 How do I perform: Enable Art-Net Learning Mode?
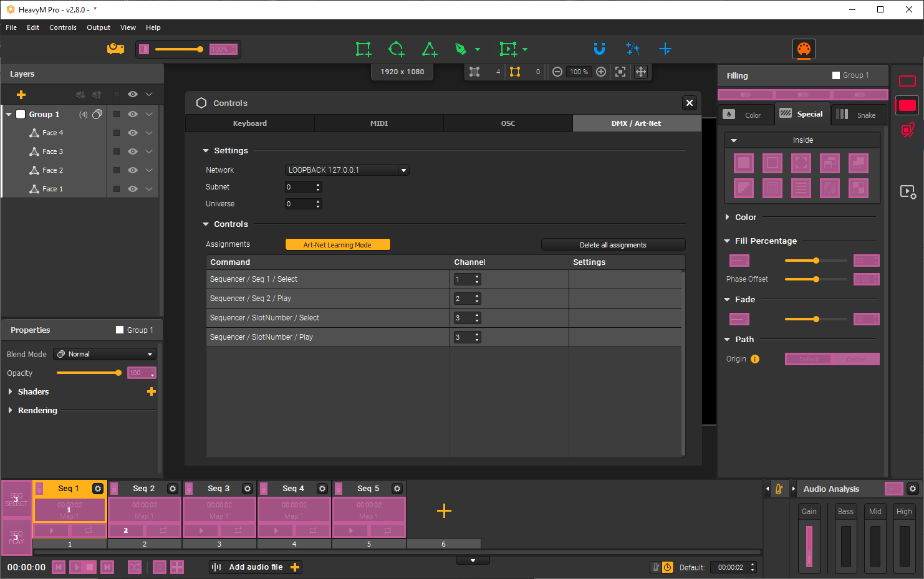point(337,244)
